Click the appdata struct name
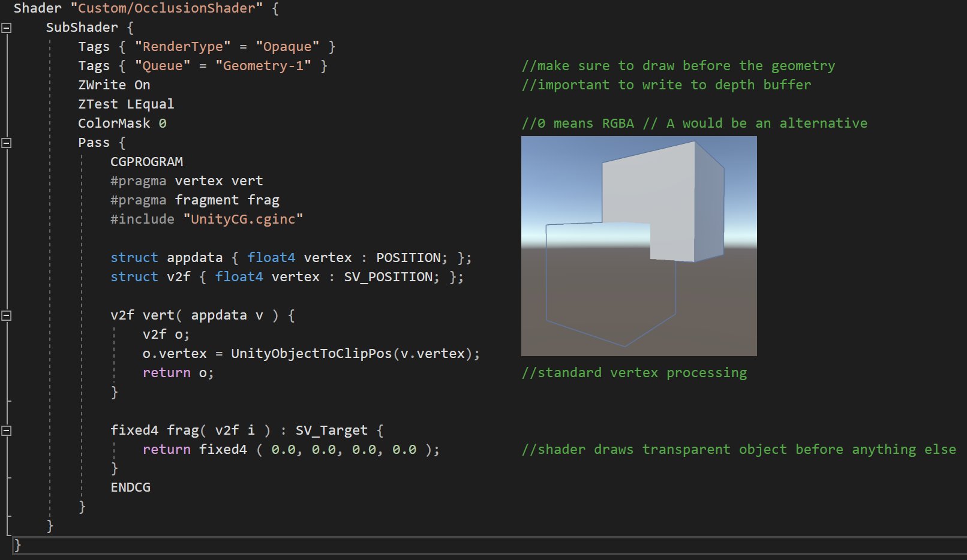 195,258
